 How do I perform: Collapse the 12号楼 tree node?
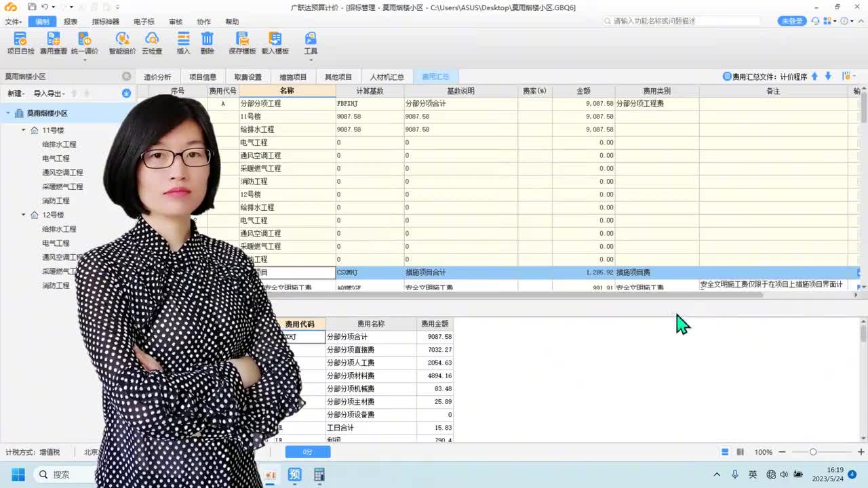pos(24,215)
